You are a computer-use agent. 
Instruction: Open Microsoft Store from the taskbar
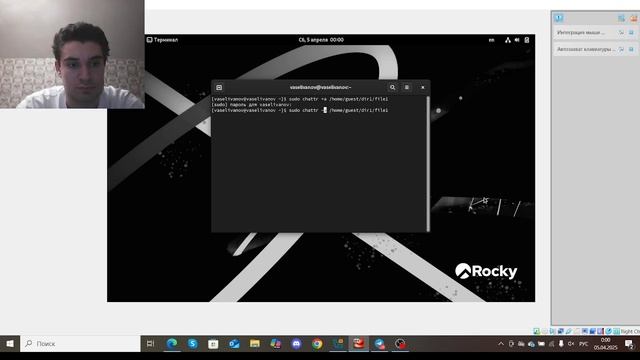213,344
